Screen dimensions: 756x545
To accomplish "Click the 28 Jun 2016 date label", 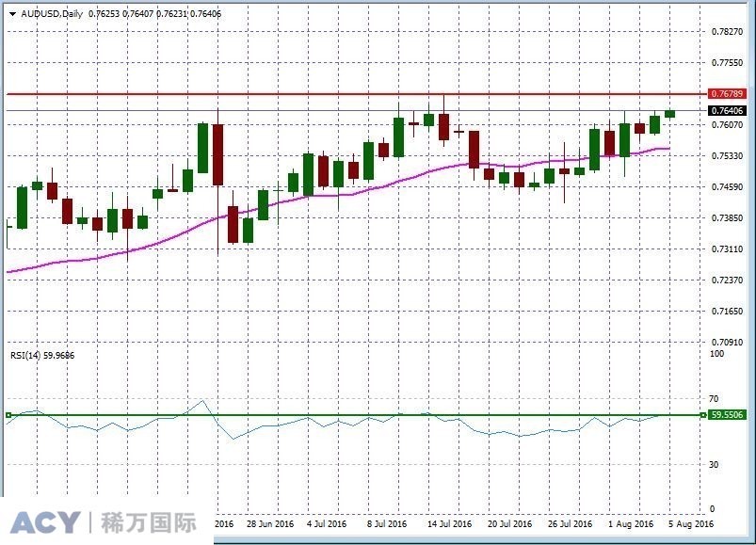I will [270, 523].
